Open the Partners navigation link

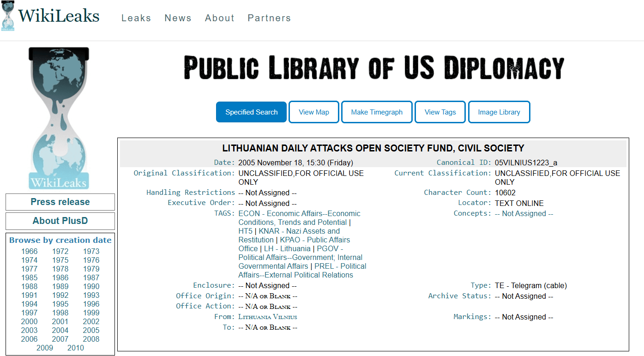tap(269, 18)
